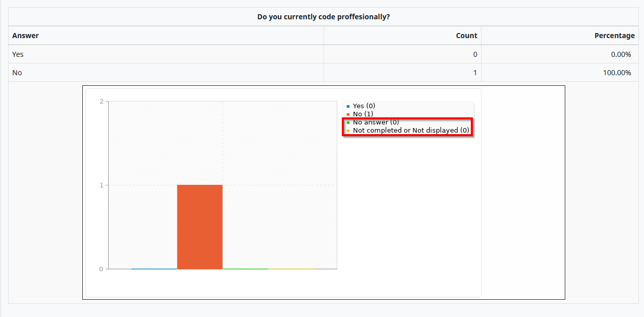The height and width of the screenshot is (317, 644).
Task: Click the Yes answer row cell
Action: click(166, 54)
